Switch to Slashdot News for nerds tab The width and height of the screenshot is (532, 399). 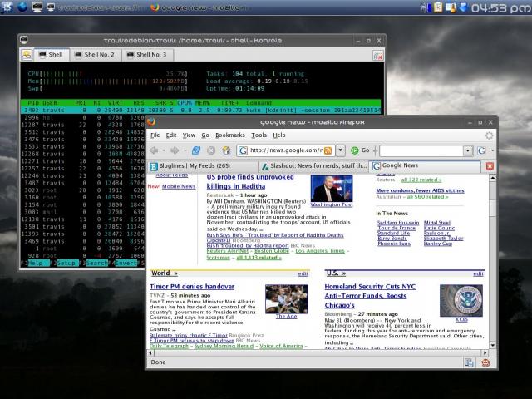pyautogui.click(x=313, y=166)
